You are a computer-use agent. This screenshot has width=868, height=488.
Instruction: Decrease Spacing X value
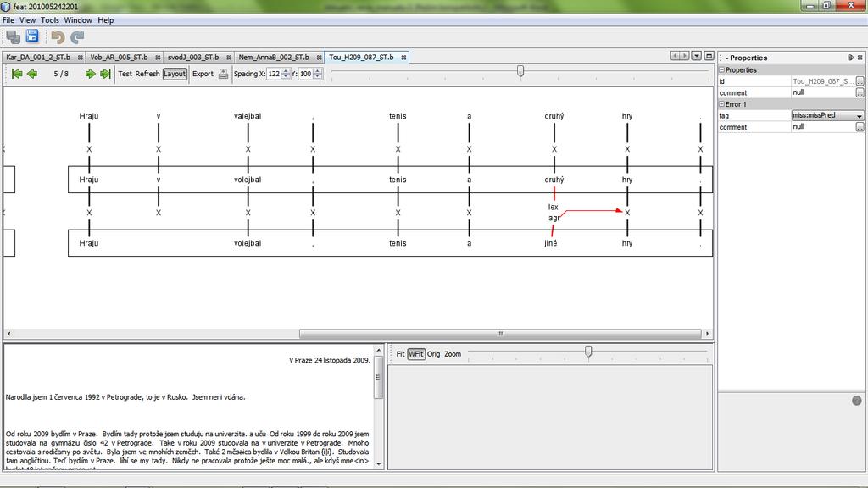coord(286,76)
